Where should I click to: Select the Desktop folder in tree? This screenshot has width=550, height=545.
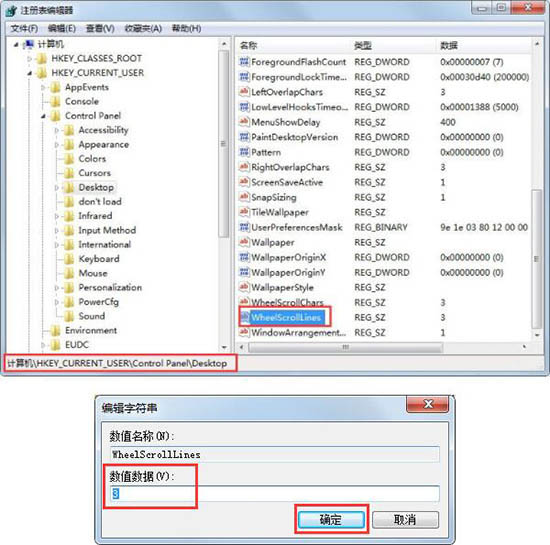click(x=96, y=187)
